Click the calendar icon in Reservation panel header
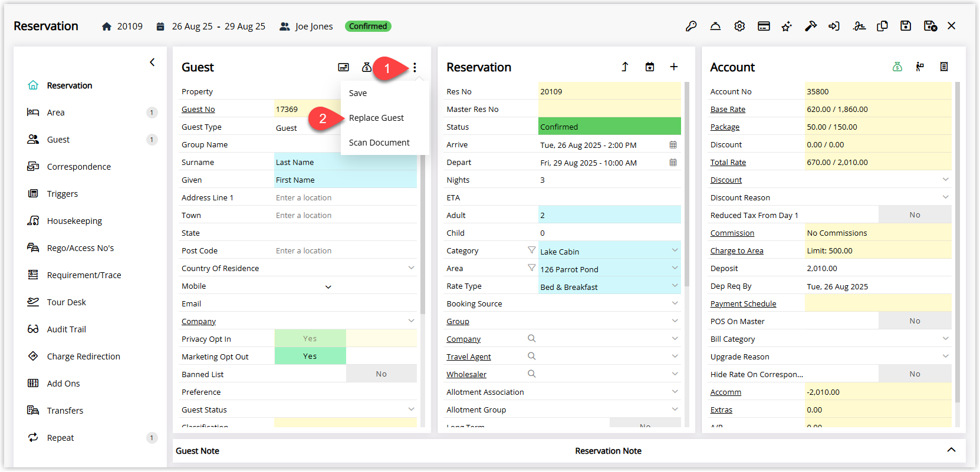Viewport: 980px width, 472px height. (x=650, y=67)
